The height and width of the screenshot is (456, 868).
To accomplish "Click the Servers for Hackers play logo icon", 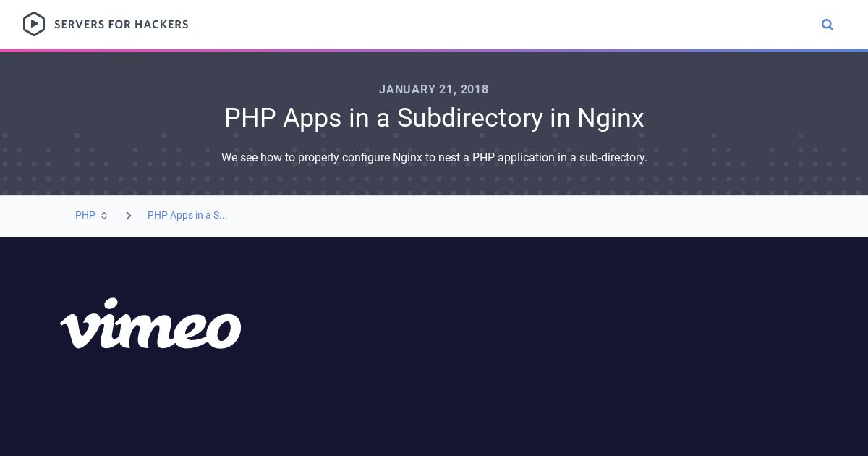I will pos(34,24).
